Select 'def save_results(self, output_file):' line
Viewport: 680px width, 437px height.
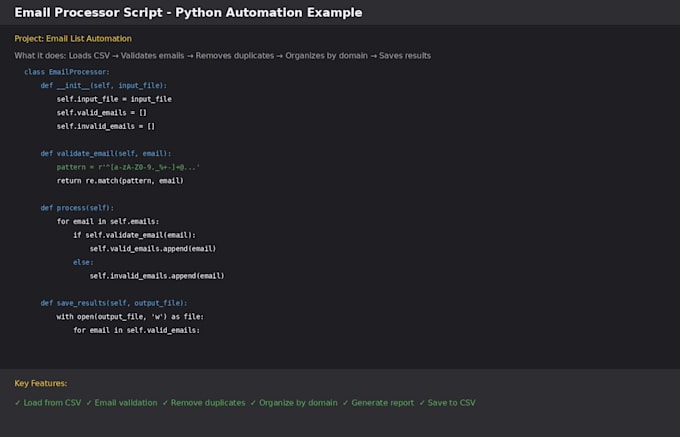click(x=114, y=303)
